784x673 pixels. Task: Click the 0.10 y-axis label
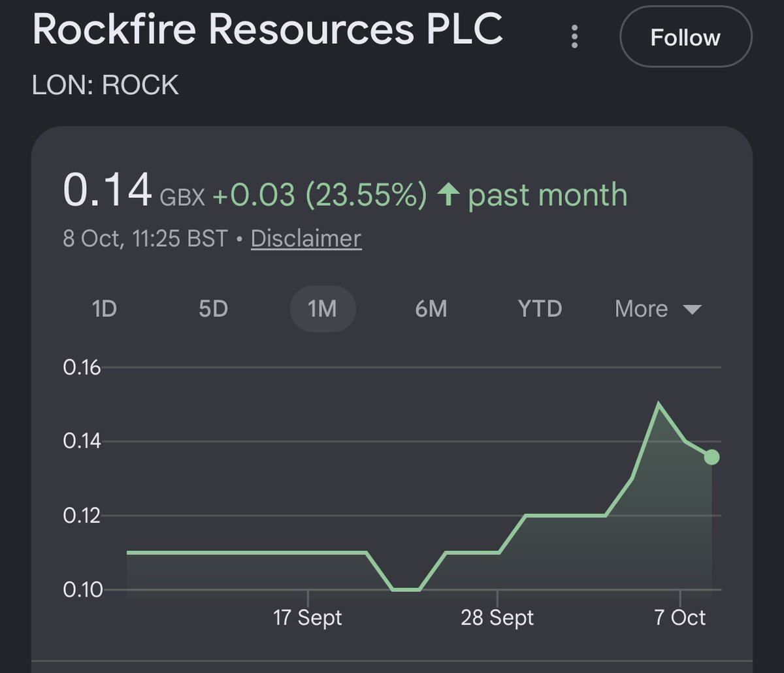click(x=82, y=590)
